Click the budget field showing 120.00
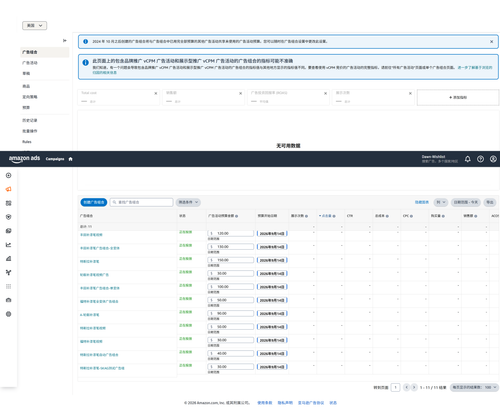Viewport: 500px width, 411px height. click(x=230, y=233)
